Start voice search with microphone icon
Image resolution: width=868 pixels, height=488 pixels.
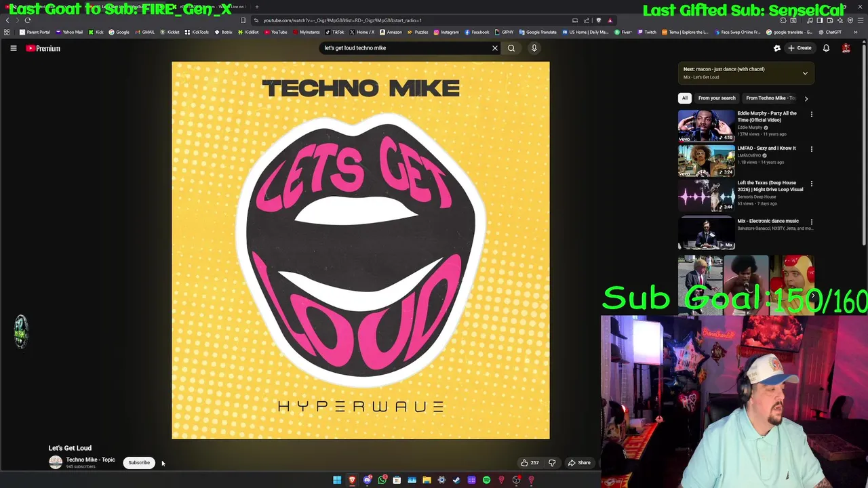click(x=534, y=48)
